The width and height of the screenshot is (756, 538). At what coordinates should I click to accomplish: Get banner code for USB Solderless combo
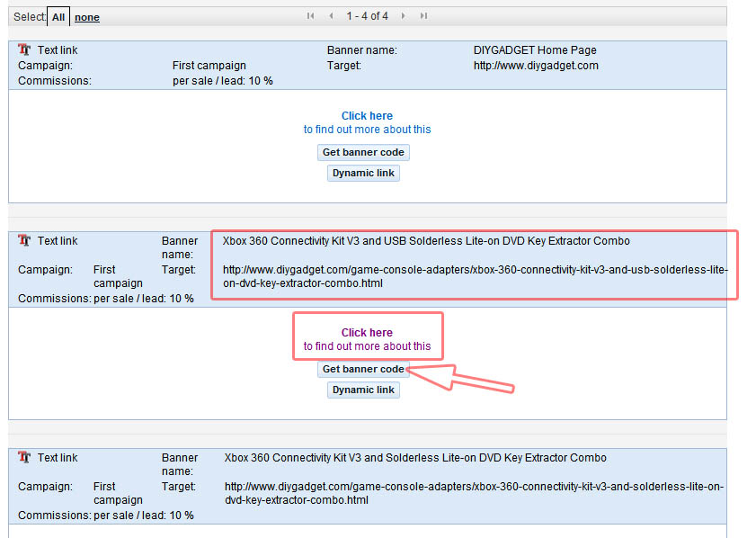click(x=363, y=370)
